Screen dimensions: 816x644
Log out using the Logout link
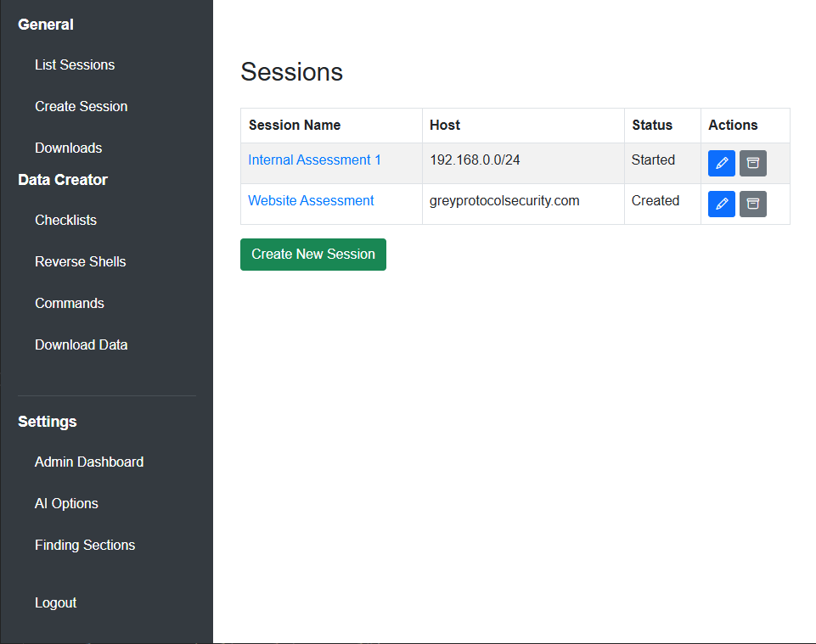tap(55, 602)
